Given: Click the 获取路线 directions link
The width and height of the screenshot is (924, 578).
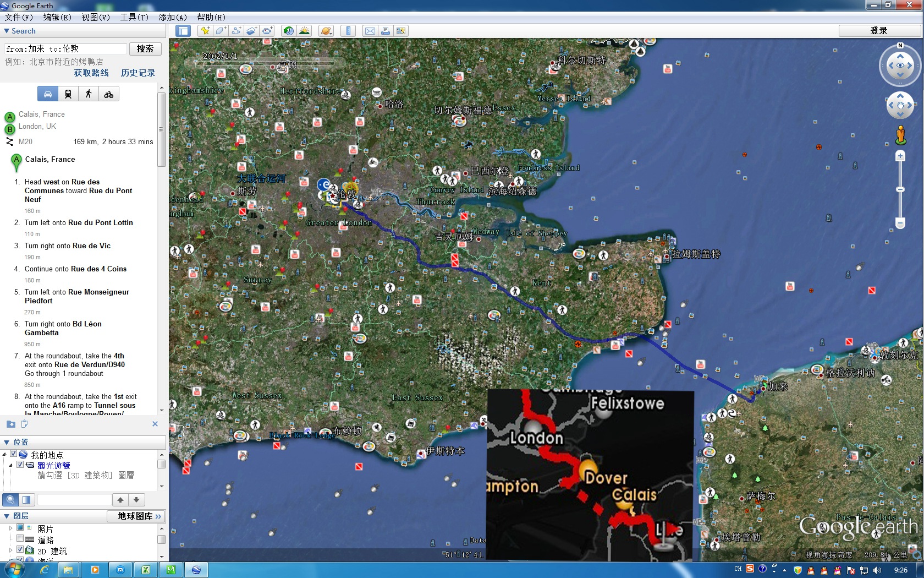Looking at the screenshot, I should point(91,73).
